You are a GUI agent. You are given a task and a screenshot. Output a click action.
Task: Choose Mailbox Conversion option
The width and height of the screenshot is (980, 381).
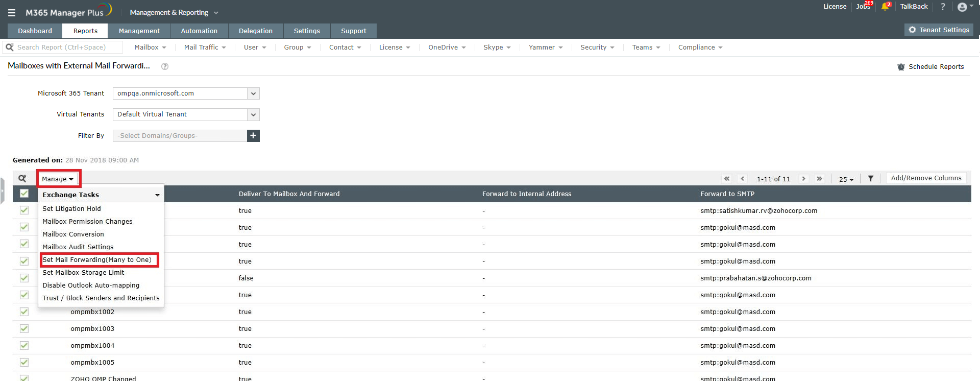[x=73, y=234]
